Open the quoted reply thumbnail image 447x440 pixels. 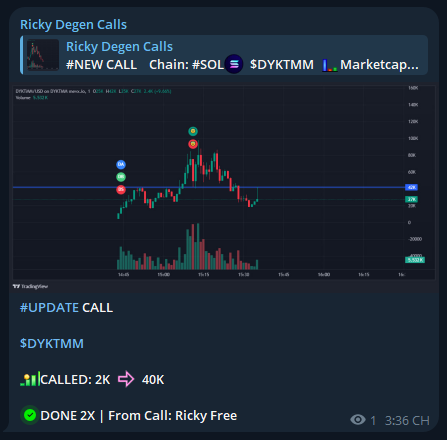[x=43, y=55]
